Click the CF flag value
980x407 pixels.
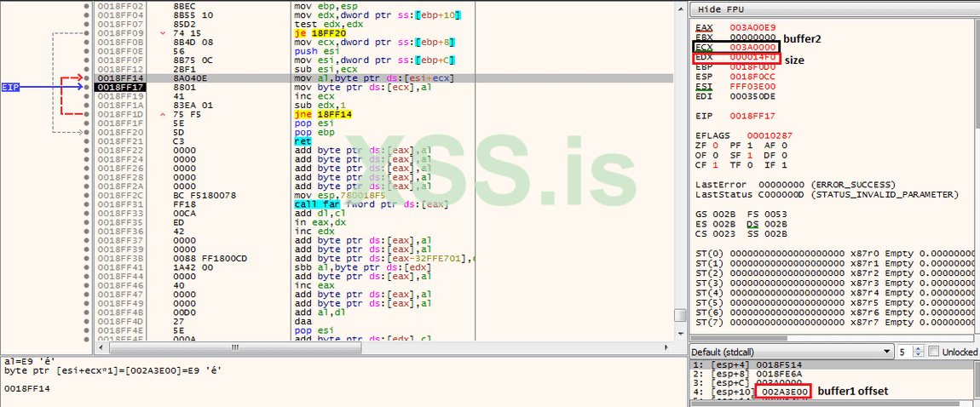[x=718, y=165]
